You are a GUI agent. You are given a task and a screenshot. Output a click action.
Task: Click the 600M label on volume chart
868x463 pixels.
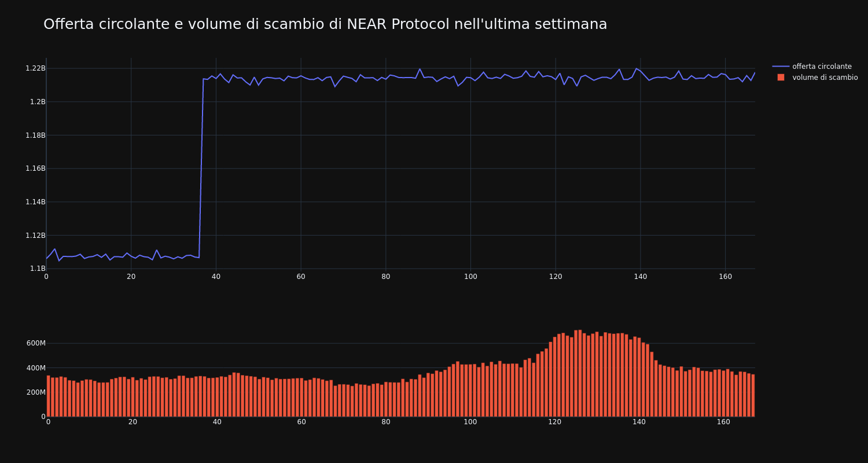(x=36, y=343)
